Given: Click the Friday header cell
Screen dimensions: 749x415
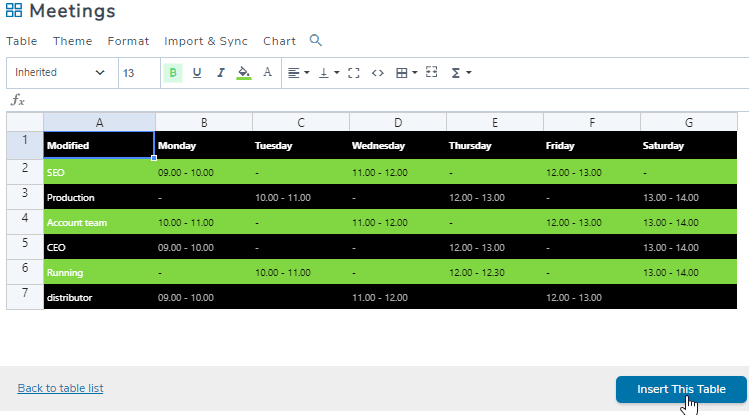Looking at the screenshot, I should tap(592, 145).
